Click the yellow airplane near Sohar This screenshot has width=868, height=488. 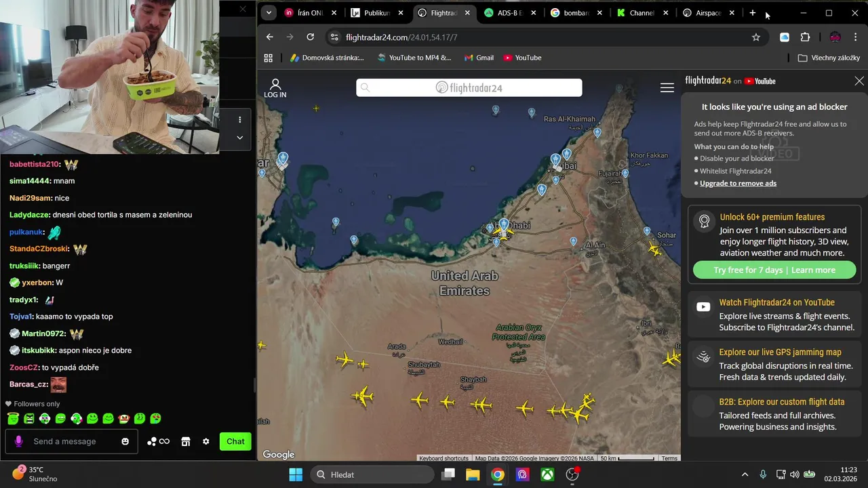(x=654, y=250)
